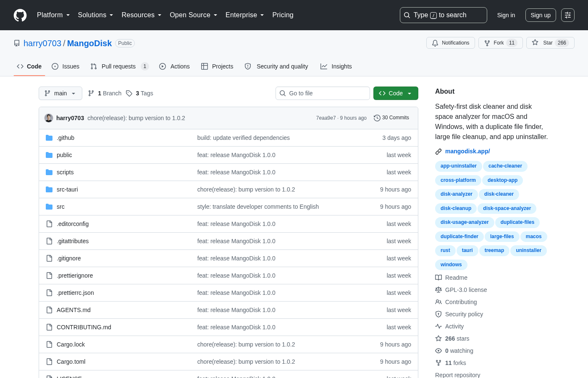Switch to the Pull requests tab
This screenshot has width=588, height=378.
click(x=120, y=66)
